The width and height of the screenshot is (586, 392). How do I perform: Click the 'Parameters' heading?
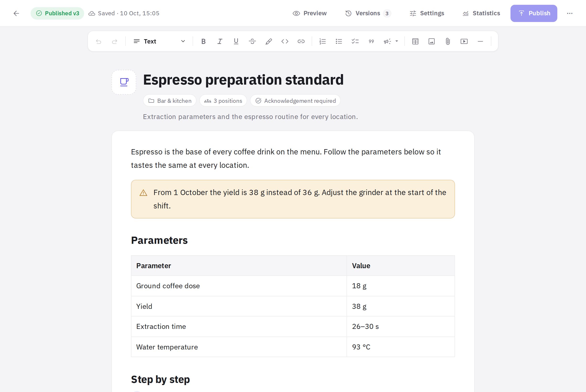tap(159, 240)
